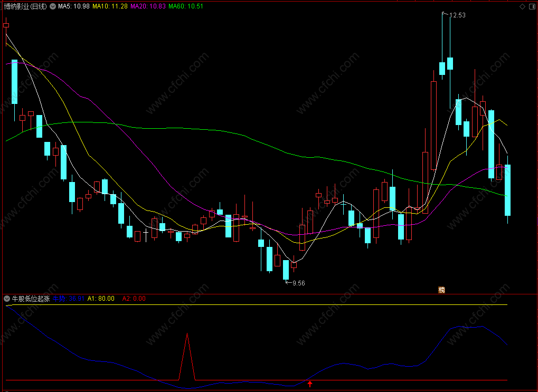This screenshot has height=392, width=538.
Task: Select the yellow A1: 80.00 label
Action: pos(101,299)
